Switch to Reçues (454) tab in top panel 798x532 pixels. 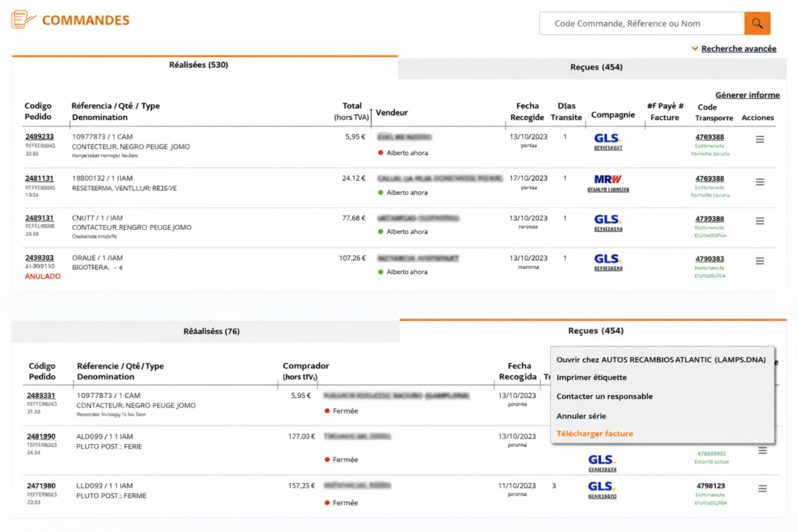click(x=595, y=67)
